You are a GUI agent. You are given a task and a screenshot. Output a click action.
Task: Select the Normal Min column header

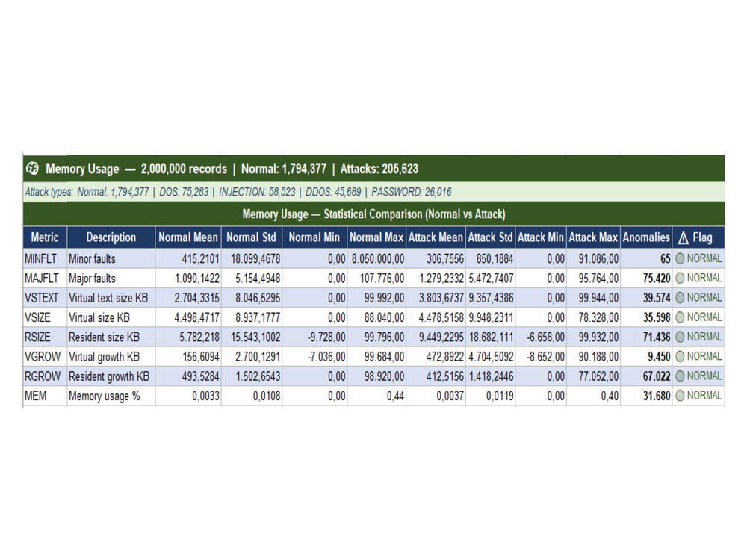coord(314,237)
